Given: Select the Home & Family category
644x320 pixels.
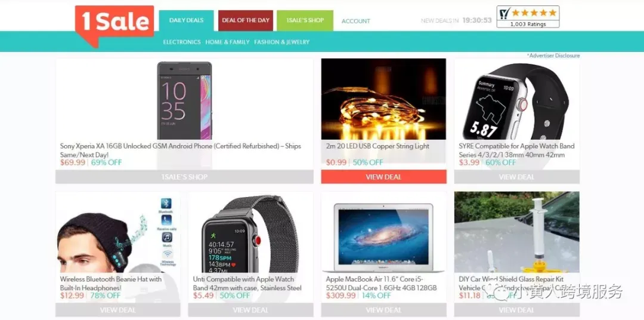Looking at the screenshot, I should (x=228, y=42).
